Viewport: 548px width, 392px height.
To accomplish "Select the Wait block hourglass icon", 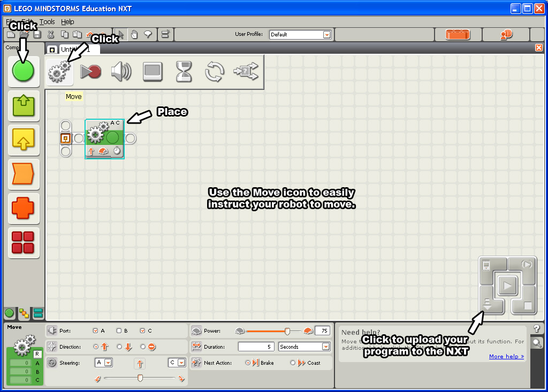I will [184, 72].
